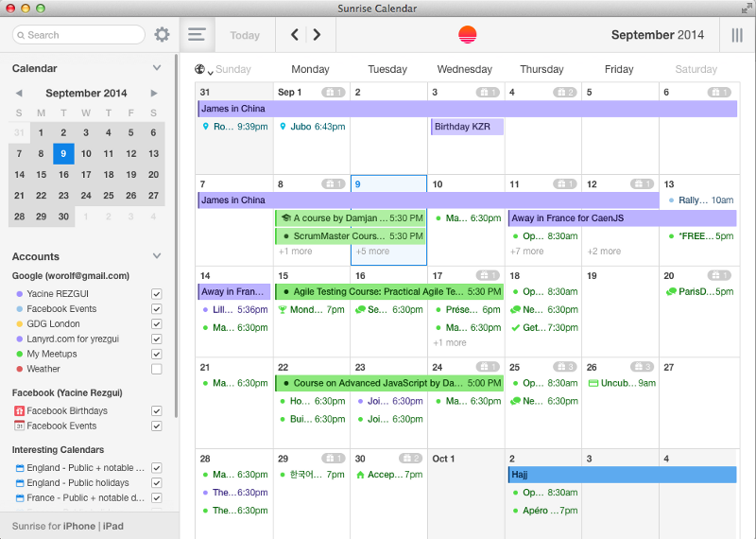Image resolution: width=756 pixels, height=539 pixels.
Task: Go to next month arrow in toolbar
Action: [317, 35]
